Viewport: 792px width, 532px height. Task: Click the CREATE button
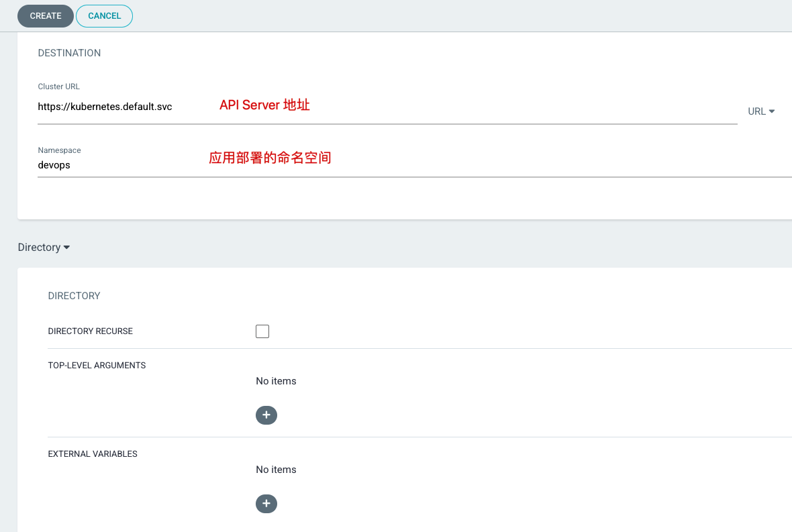click(46, 15)
